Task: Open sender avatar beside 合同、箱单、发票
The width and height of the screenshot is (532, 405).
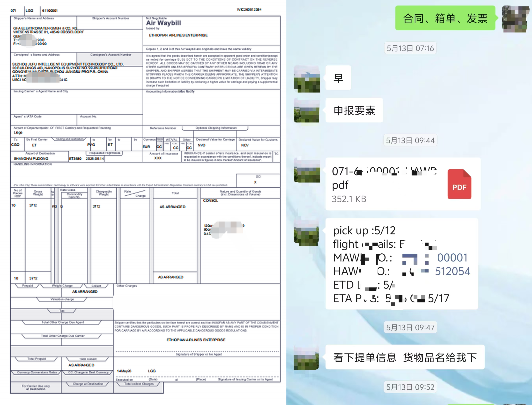Action: tap(516, 19)
